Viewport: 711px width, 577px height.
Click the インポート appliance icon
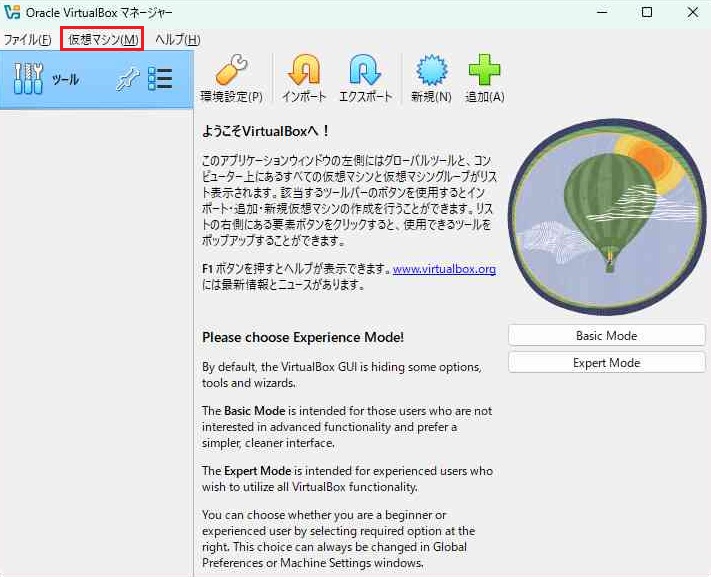click(x=304, y=78)
